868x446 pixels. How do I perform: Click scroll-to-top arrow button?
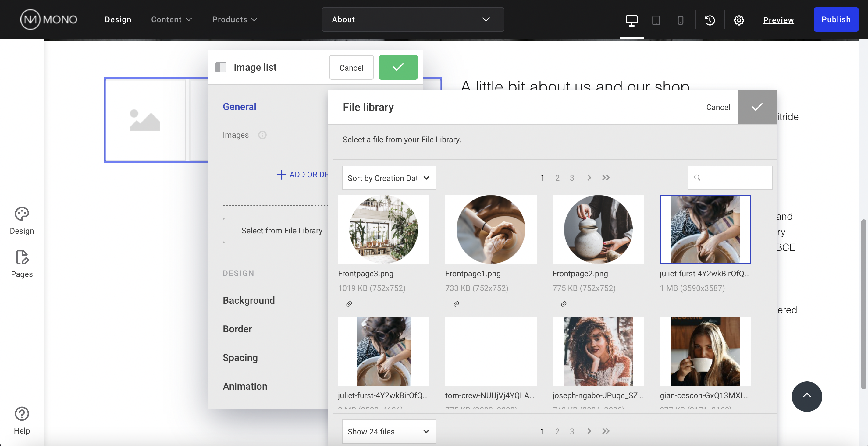click(807, 396)
